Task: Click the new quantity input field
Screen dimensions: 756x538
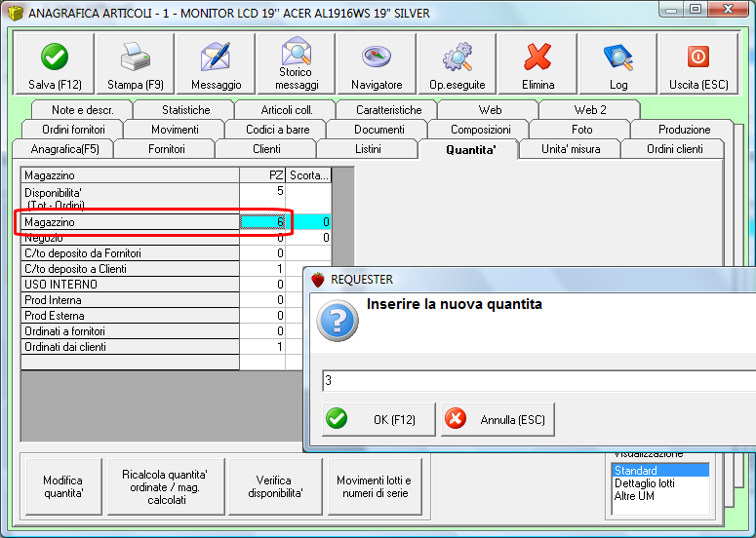Action: [x=538, y=380]
